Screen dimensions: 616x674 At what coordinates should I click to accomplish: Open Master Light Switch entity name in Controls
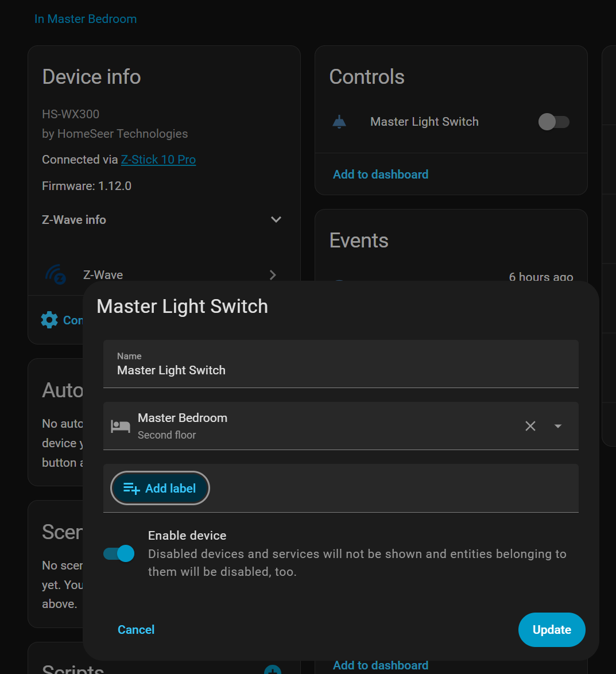point(424,122)
